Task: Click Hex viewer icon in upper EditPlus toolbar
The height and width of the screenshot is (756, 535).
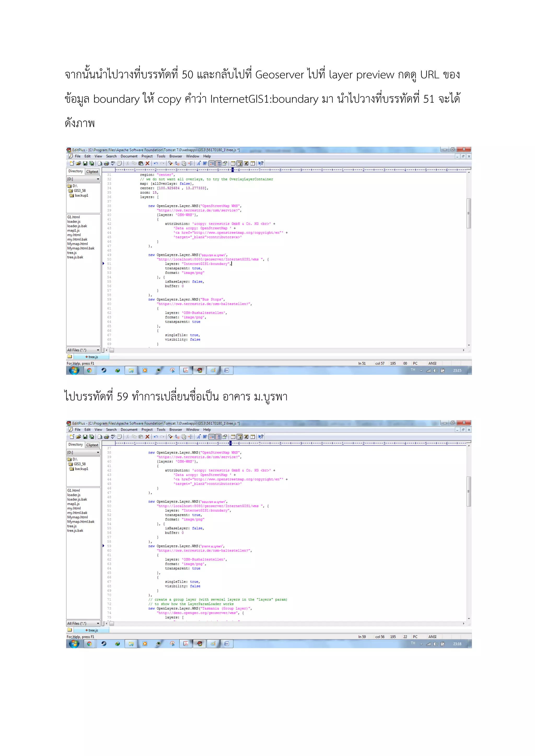Action: click(120, 163)
